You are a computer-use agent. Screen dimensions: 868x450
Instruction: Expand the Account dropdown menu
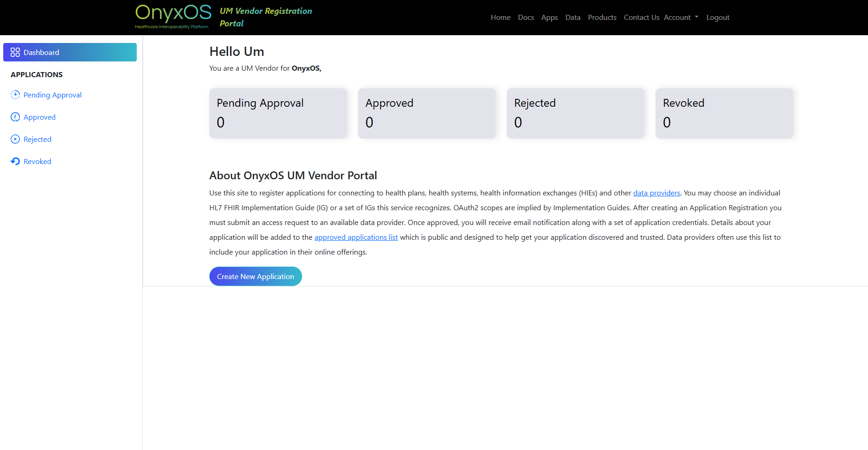(681, 17)
